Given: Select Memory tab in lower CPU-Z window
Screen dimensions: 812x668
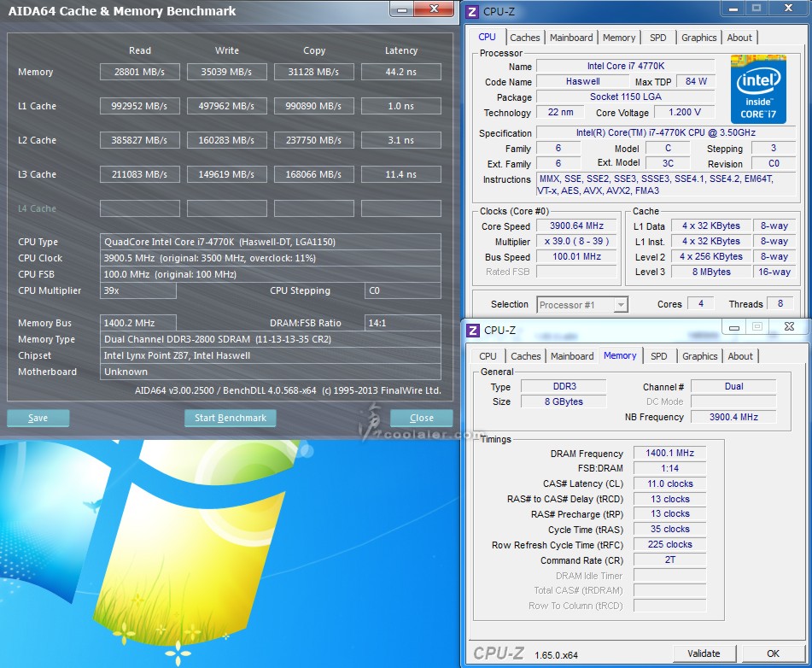Looking at the screenshot, I should point(620,355).
